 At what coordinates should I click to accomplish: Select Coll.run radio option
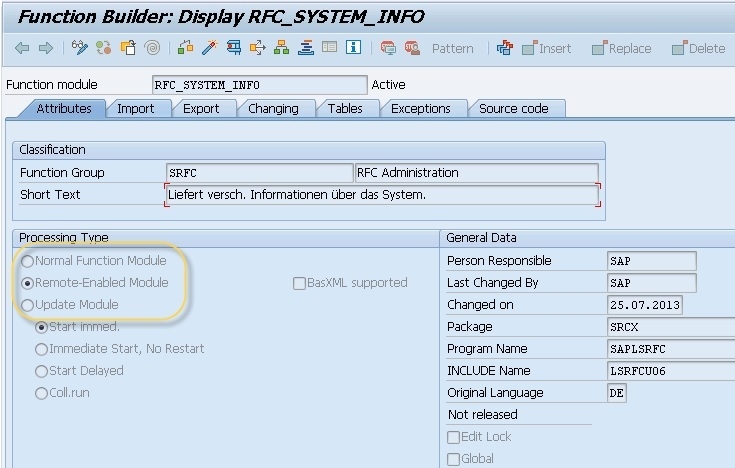(42, 393)
